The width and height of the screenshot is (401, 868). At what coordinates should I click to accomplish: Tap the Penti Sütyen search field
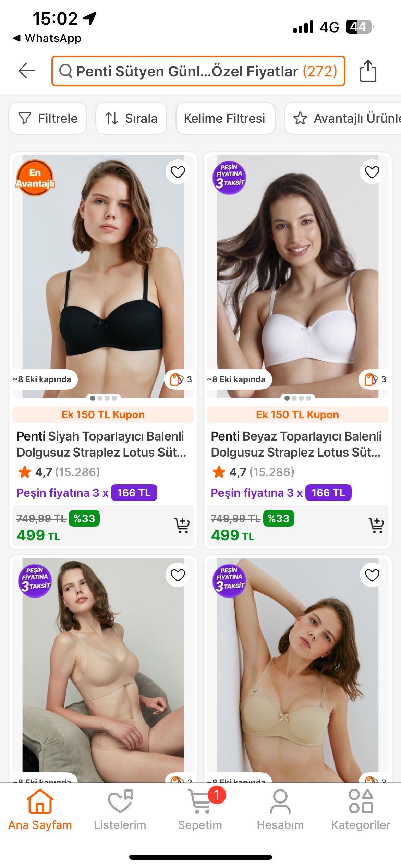tap(198, 71)
